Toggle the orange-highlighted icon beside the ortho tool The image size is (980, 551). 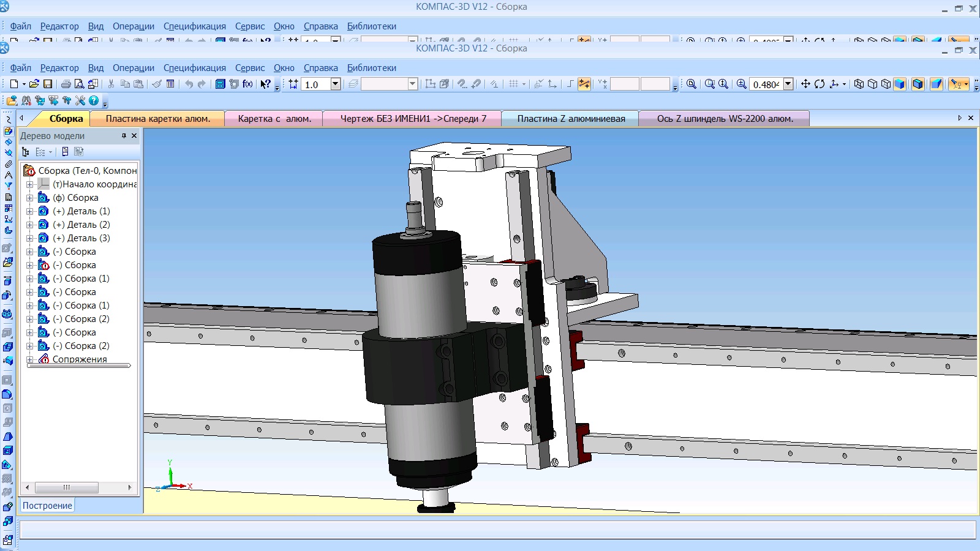tap(584, 84)
